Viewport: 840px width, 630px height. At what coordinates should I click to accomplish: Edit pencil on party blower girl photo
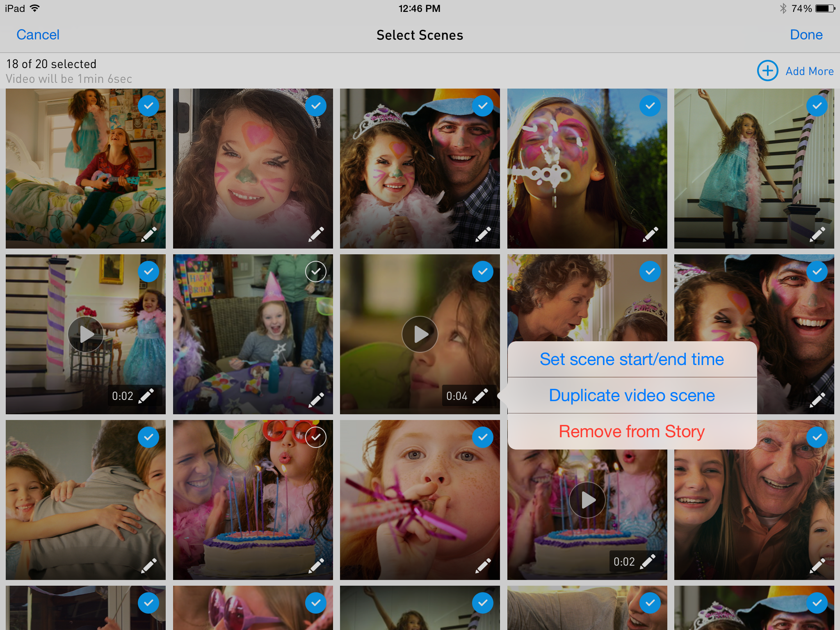coord(483,565)
